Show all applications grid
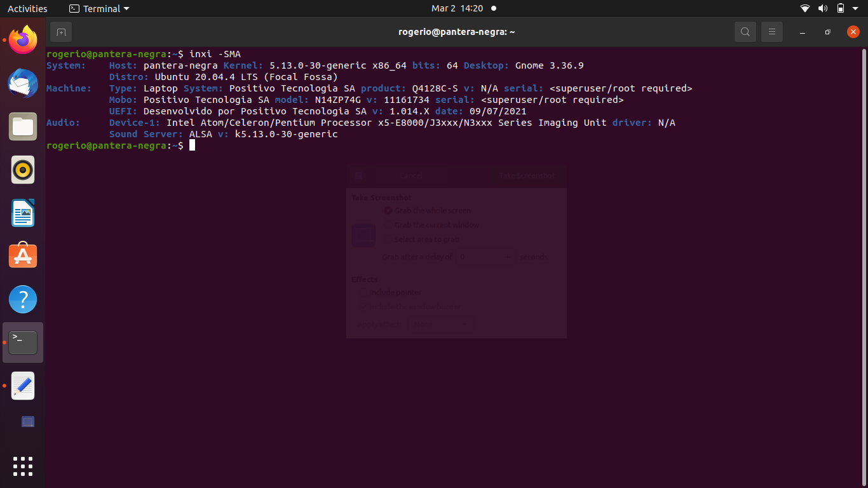 [x=23, y=466]
